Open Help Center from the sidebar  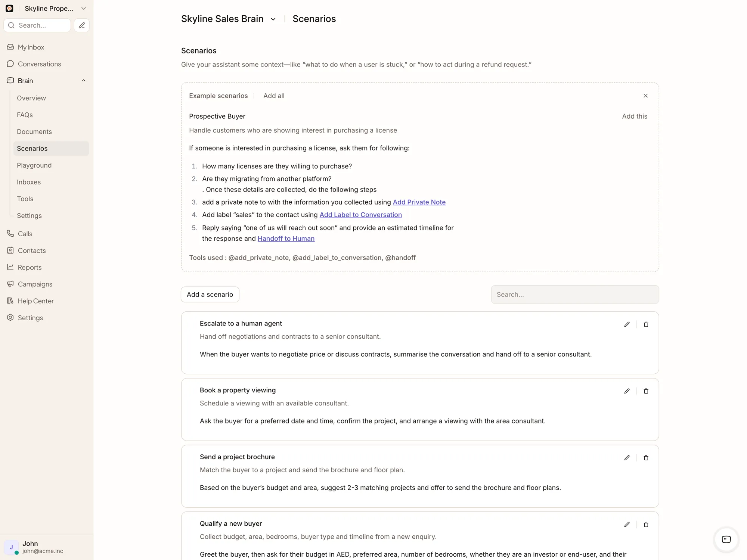click(x=36, y=301)
